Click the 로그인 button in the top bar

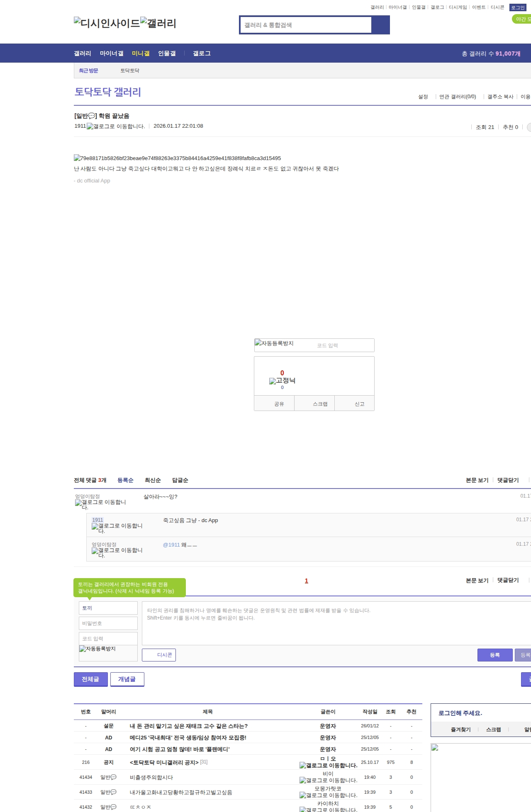point(518,7)
